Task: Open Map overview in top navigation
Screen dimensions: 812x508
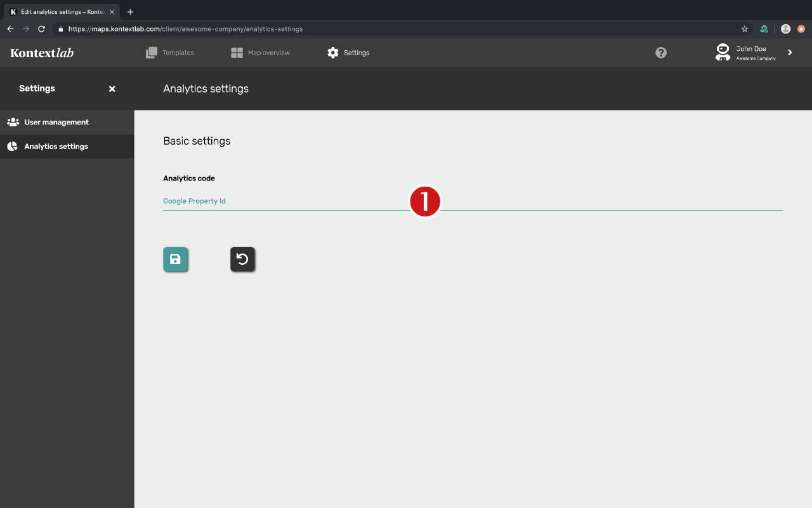Action: coord(260,53)
